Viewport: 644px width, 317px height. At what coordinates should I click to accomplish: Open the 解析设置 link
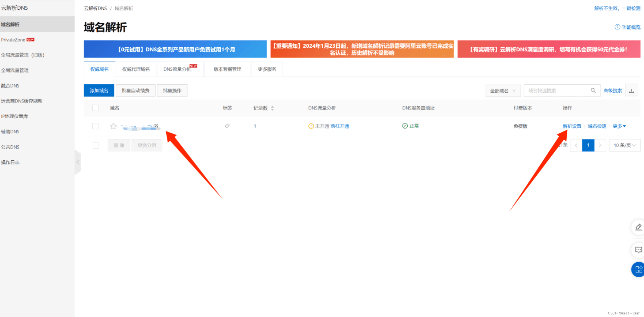click(x=572, y=126)
